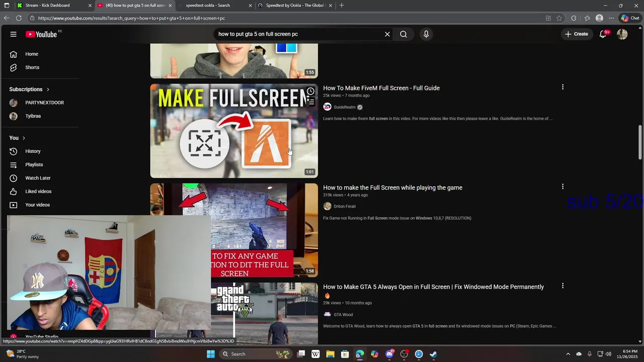Open the YouTube hamburger guide menu
The image size is (644, 362).
pyautogui.click(x=14, y=34)
